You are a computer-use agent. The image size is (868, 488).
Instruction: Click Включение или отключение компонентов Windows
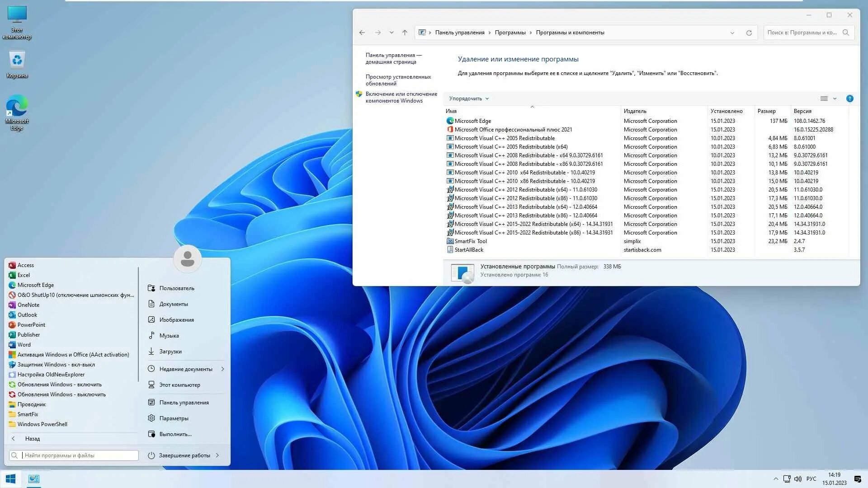(x=401, y=97)
